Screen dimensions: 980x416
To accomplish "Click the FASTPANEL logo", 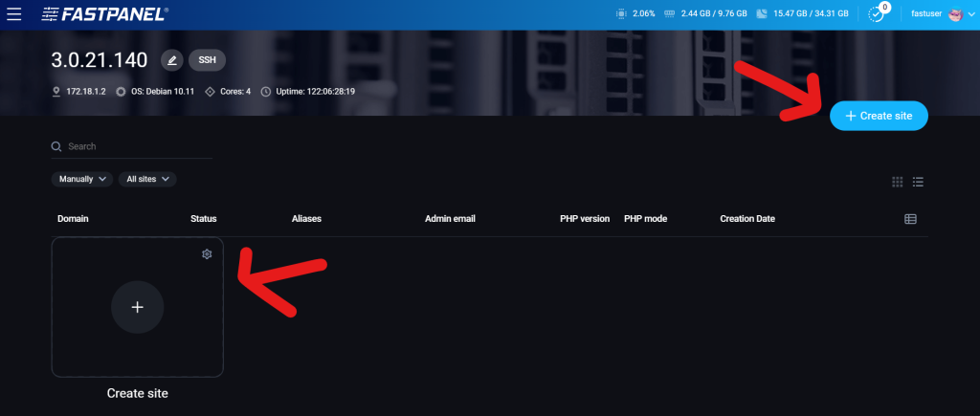I will [105, 14].
